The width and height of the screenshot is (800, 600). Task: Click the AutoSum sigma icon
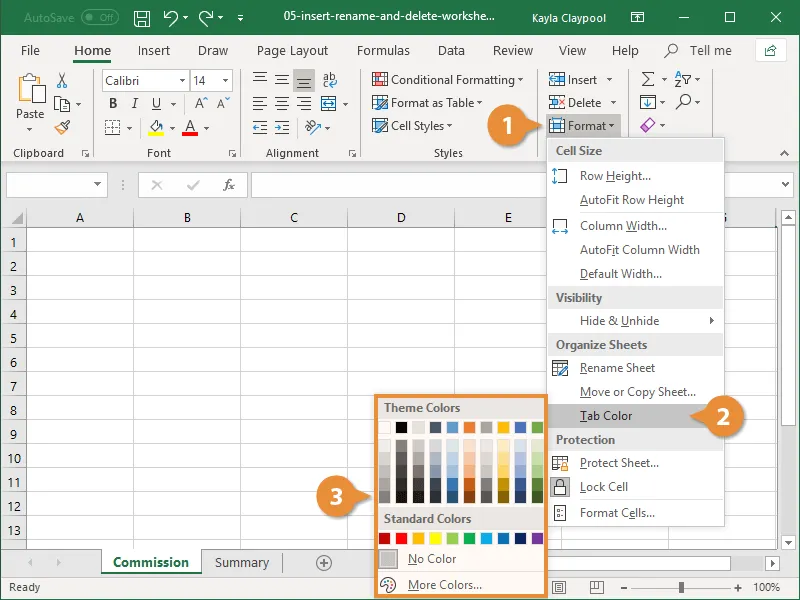[x=647, y=79]
